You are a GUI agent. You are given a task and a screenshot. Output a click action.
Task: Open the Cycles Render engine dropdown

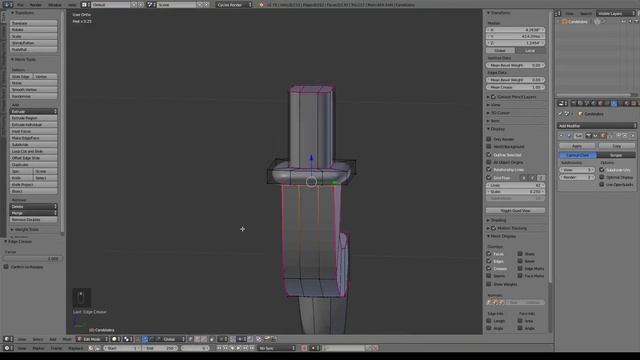(234, 4)
